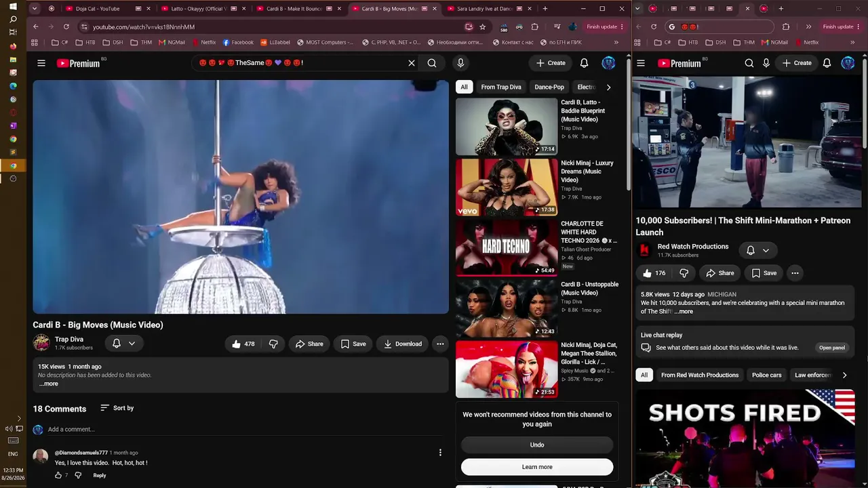Viewport: 868px width, 488px height.
Task: Show hidden bookmarks in left window
Action: pyautogui.click(x=618, y=42)
